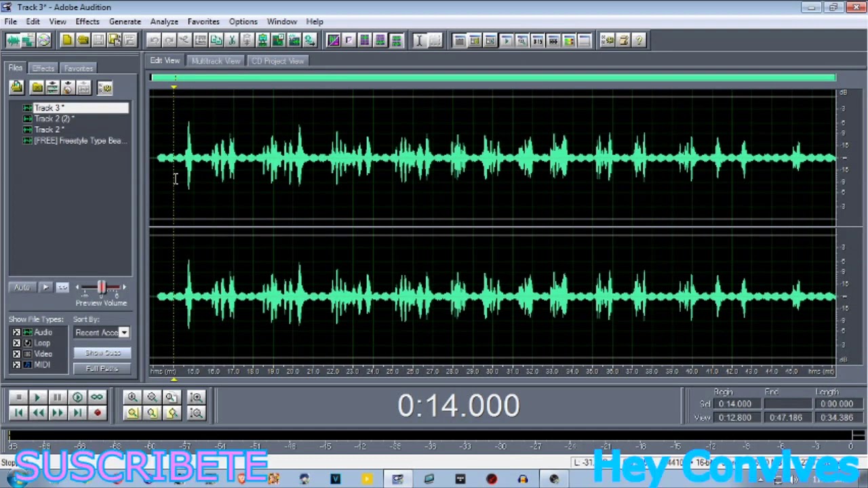
Task: Click the Help question mark toolbar icon
Action: coord(639,41)
